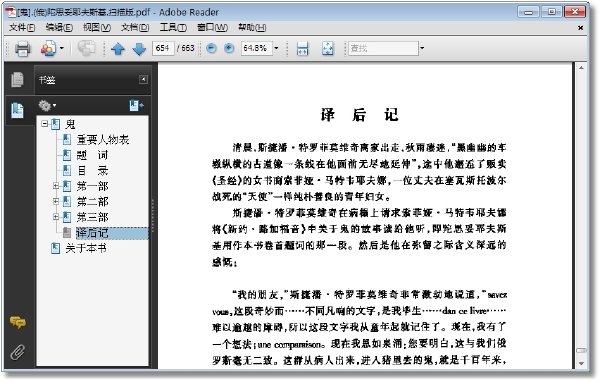Collapse the 鬼 root bookmark

[44, 124]
